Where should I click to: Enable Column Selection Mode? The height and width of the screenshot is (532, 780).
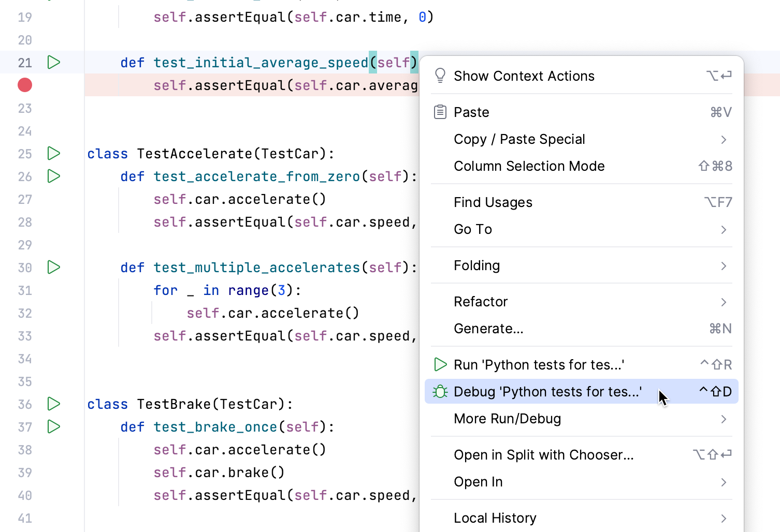(529, 166)
